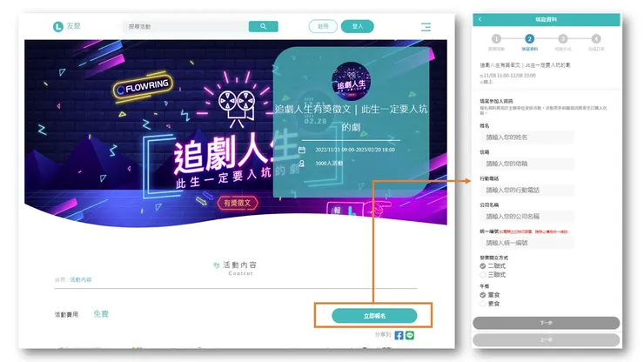Click the 友願 logo icon
The image size is (644, 362).
point(58,27)
